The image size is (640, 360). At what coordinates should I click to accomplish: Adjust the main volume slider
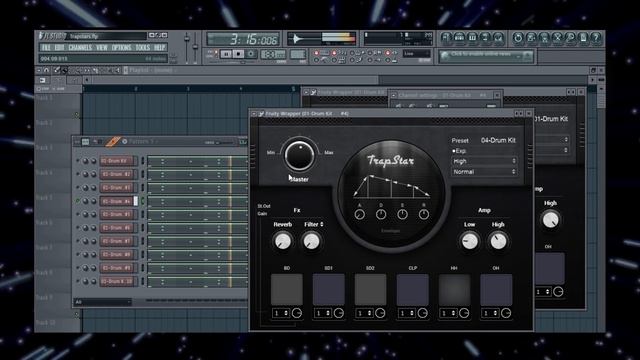(x=187, y=47)
